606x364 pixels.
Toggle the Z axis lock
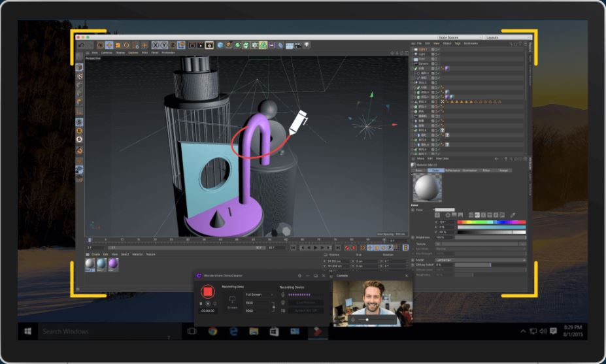[x=173, y=45]
